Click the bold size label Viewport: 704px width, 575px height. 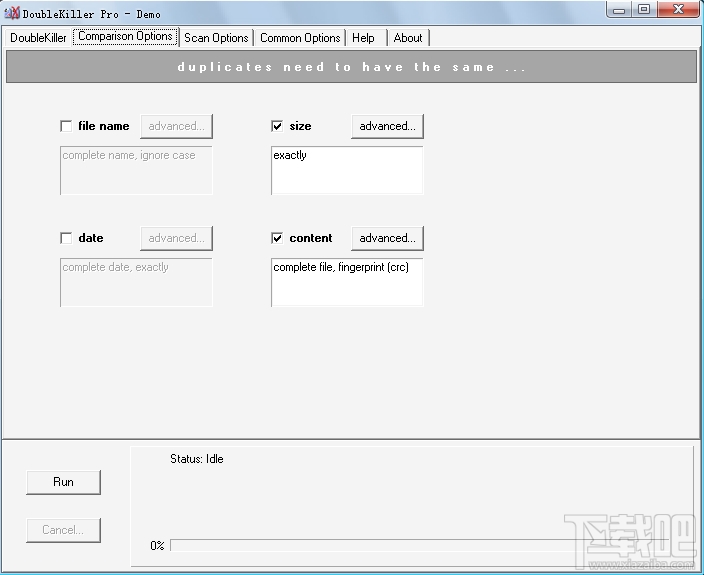300,126
